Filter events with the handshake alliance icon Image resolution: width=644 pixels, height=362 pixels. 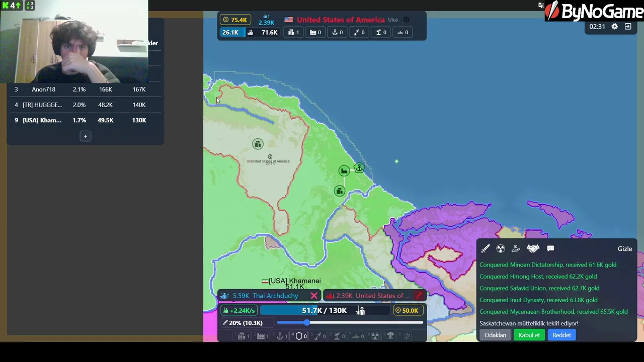point(533,248)
